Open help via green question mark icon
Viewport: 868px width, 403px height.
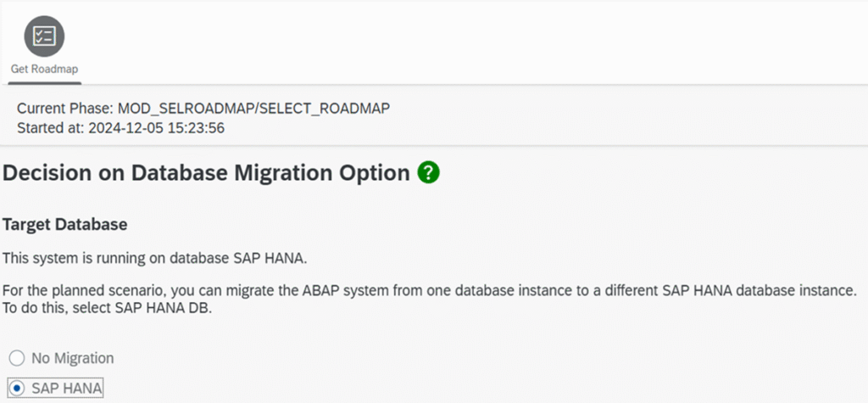[x=429, y=173]
